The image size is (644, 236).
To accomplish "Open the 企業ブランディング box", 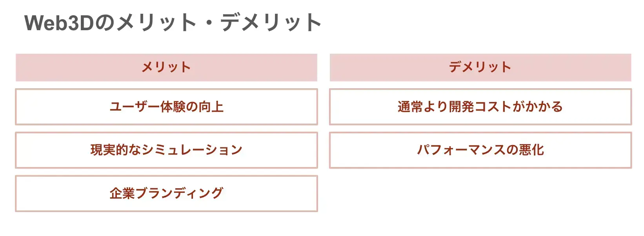I will 166,193.
